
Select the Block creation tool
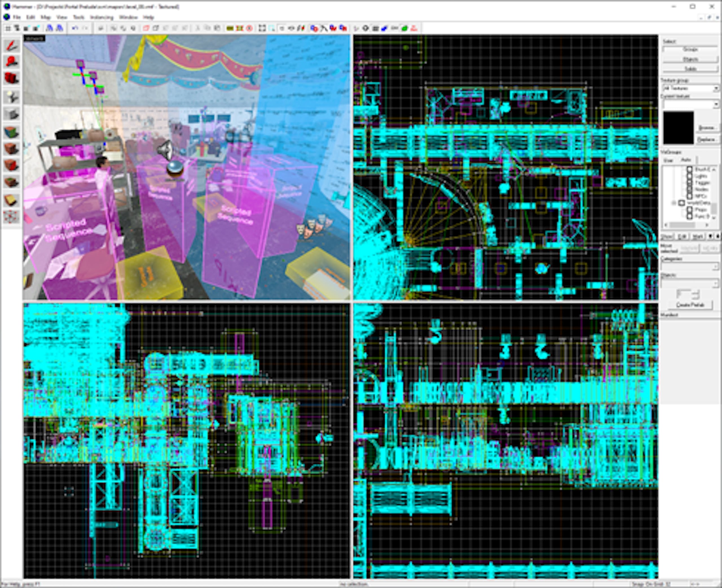(x=12, y=112)
